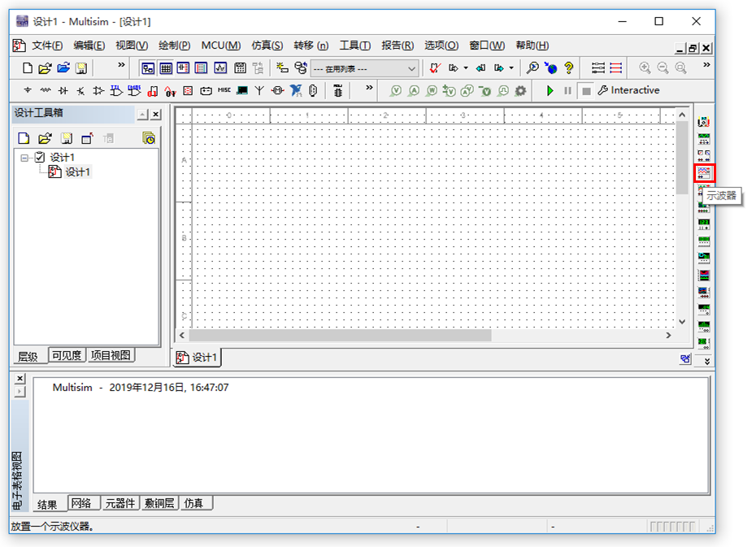Switch to 元器件 spreadsheet tab

click(120, 503)
